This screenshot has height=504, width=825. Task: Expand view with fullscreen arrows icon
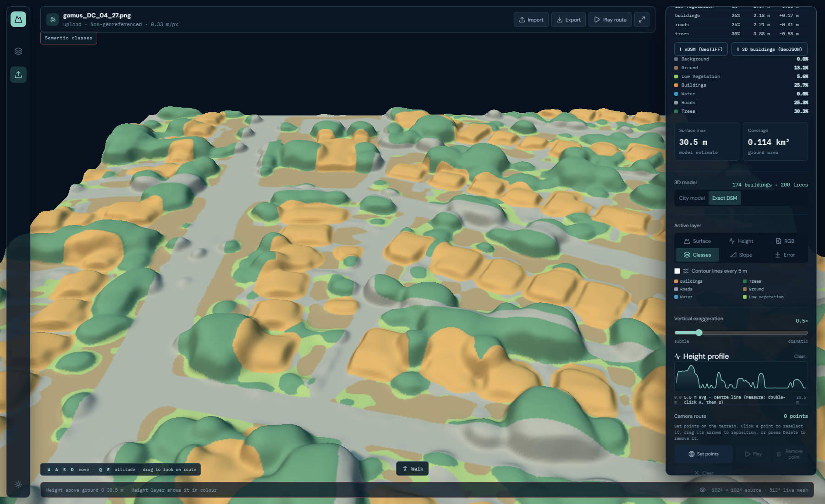point(642,20)
